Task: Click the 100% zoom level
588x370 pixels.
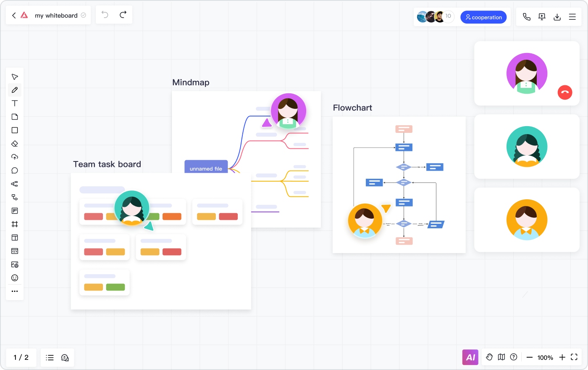Action: pos(545,358)
